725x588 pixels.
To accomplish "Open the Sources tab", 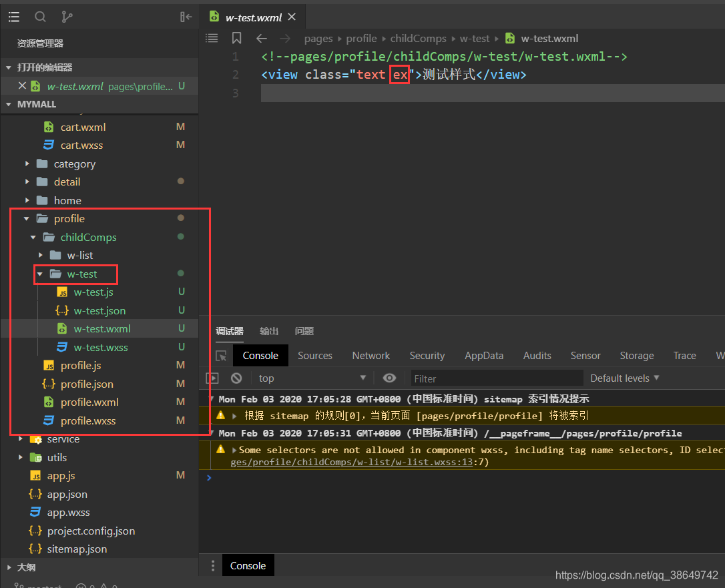I will [315, 356].
